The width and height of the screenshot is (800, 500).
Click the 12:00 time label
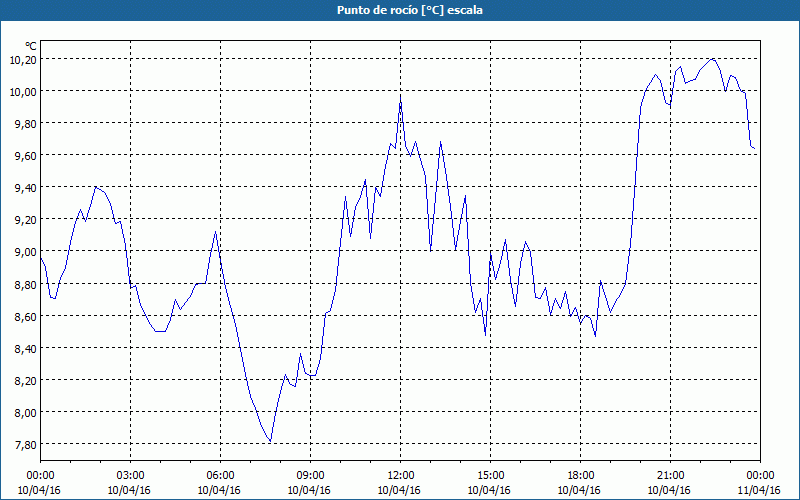click(x=401, y=476)
